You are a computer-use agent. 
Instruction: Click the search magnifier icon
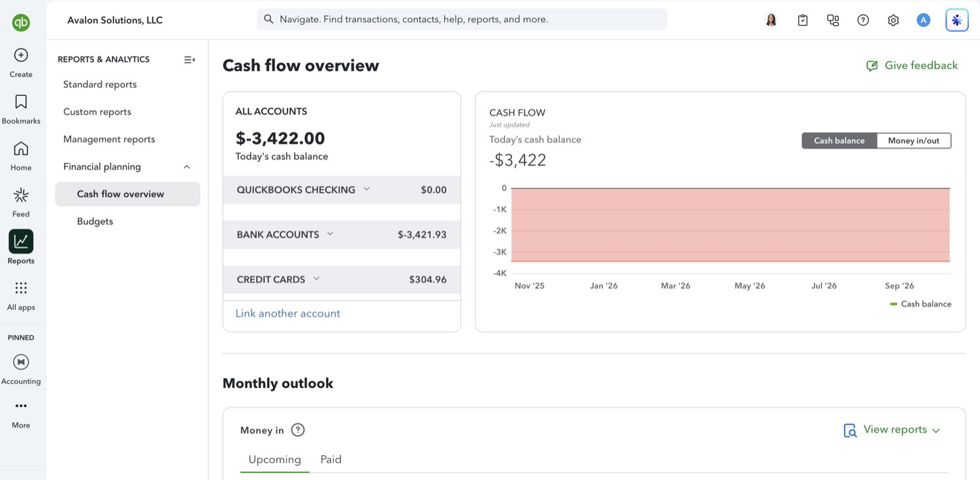269,20
